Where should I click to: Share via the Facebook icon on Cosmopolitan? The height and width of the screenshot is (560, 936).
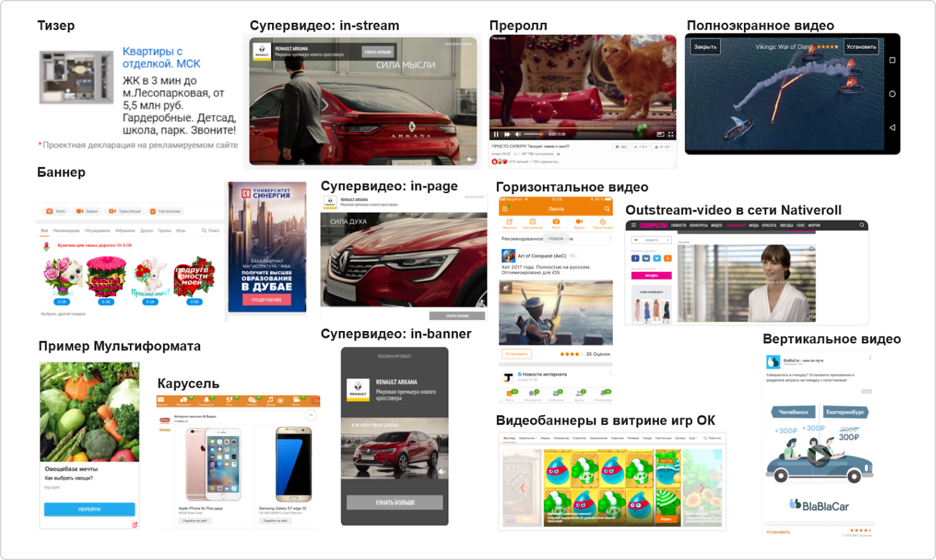[635, 258]
